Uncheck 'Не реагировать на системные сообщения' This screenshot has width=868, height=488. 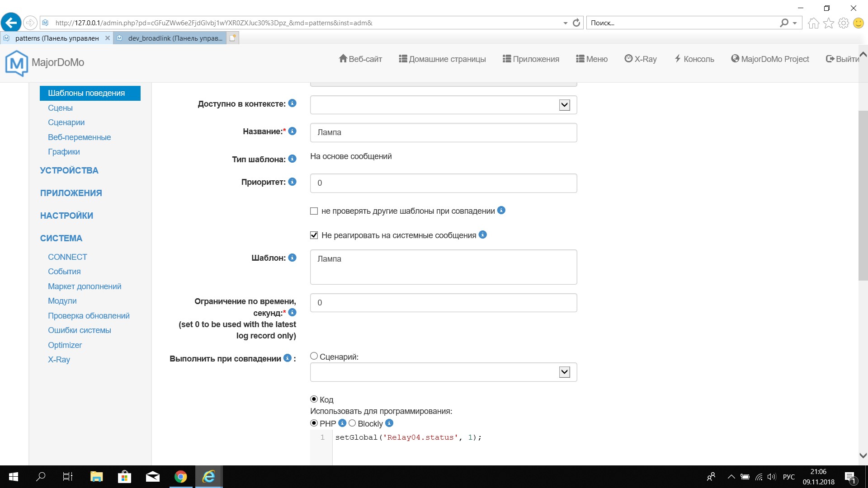tap(314, 235)
